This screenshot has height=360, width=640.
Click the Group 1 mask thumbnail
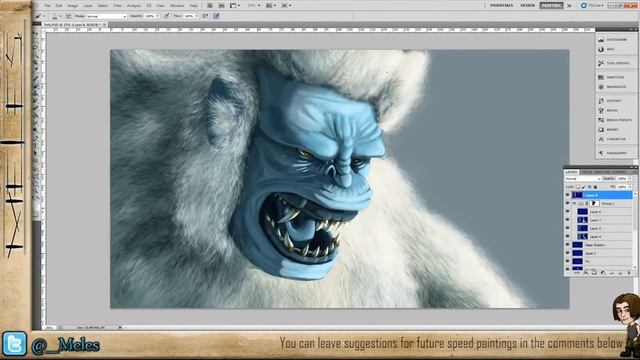click(595, 203)
